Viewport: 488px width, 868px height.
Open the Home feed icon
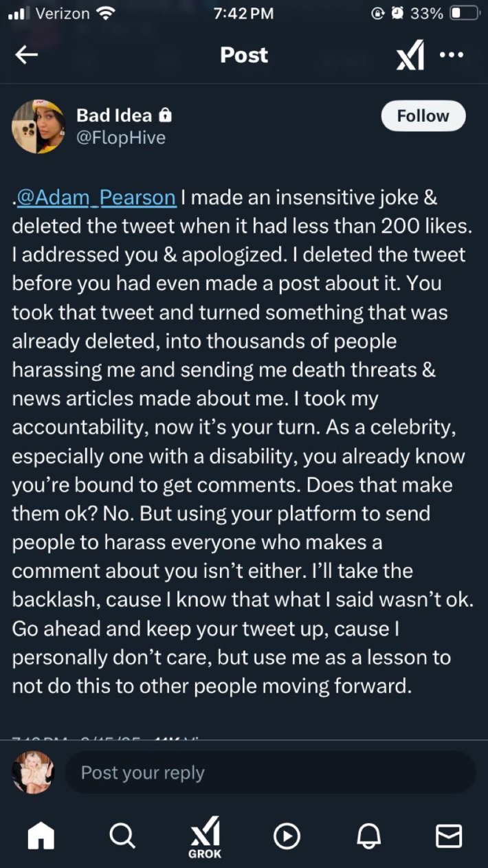pyautogui.click(x=41, y=836)
